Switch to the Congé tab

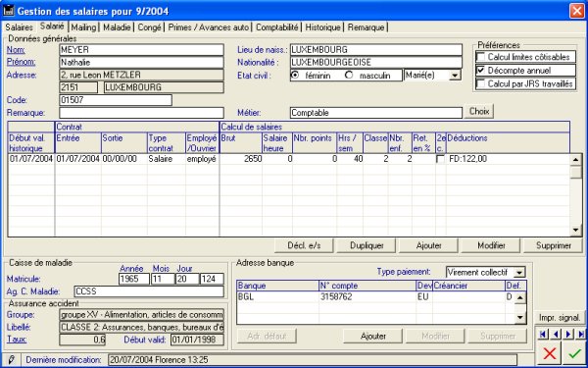click(149, 27)
